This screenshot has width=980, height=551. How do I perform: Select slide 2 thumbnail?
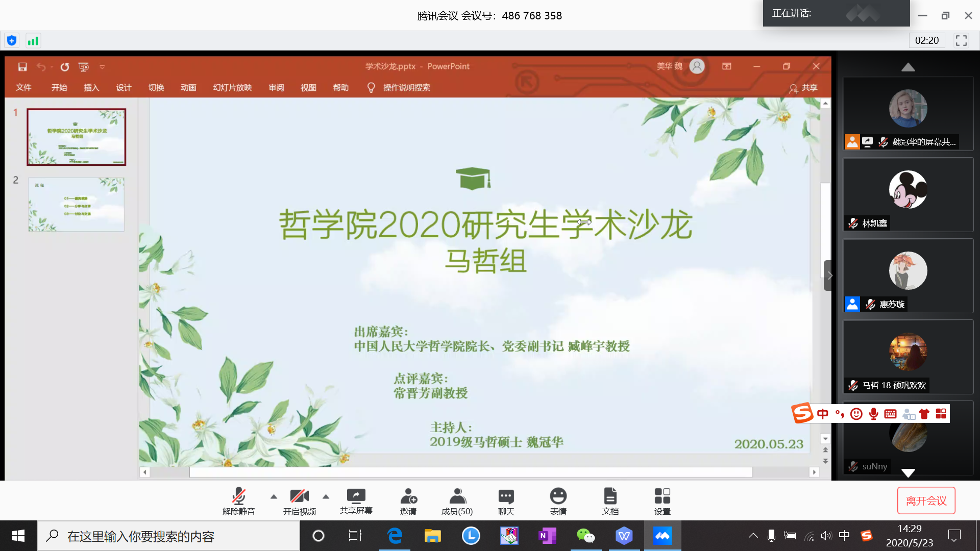pyautogui.click(x=76, y=205)
